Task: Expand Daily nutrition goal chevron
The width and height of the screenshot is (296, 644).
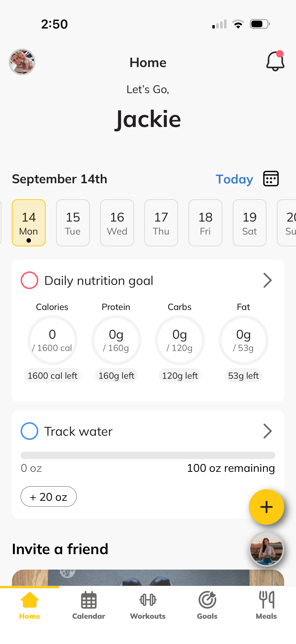Action: tap(267, 280)
